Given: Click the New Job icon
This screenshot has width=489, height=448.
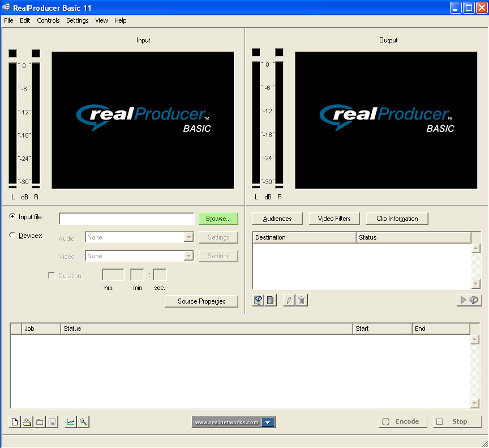Looking at the screenshot, I should [x=15, y=422].
